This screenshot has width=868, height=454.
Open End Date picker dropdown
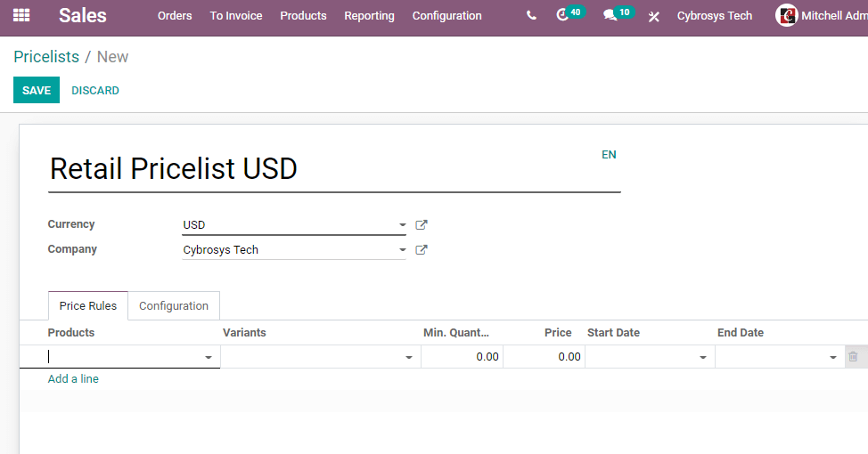(832, 357)
